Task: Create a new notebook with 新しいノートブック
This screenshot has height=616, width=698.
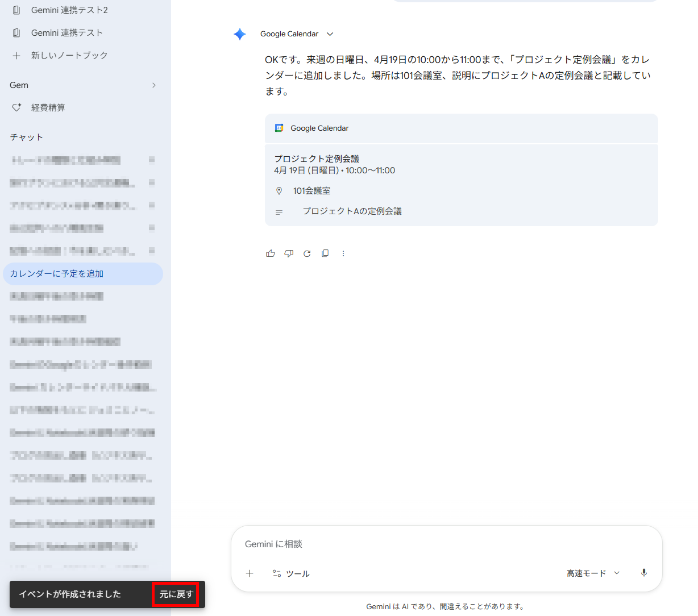Action: (x=69, y=56)
